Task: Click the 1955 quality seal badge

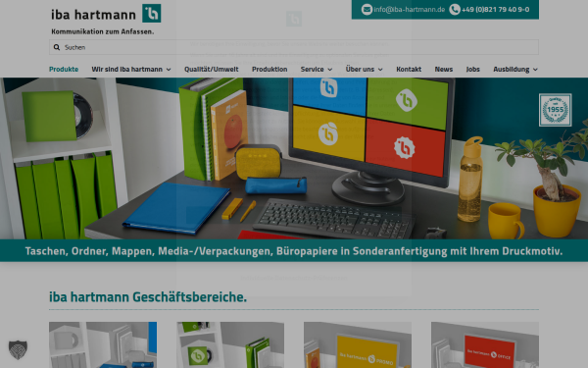Action: [x=555, y=110]
